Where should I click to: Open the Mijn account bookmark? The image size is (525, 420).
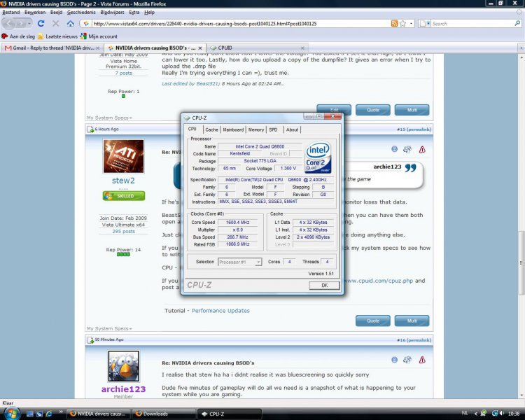99,36
